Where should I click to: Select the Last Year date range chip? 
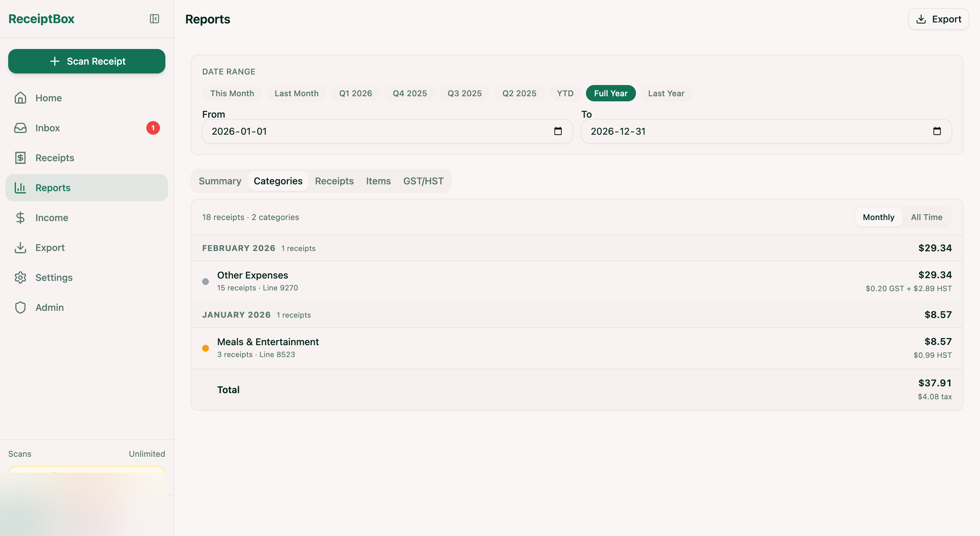666,93
